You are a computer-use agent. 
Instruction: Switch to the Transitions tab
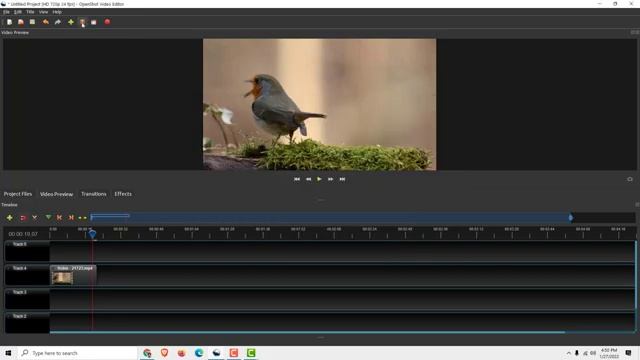coord(93,194)
